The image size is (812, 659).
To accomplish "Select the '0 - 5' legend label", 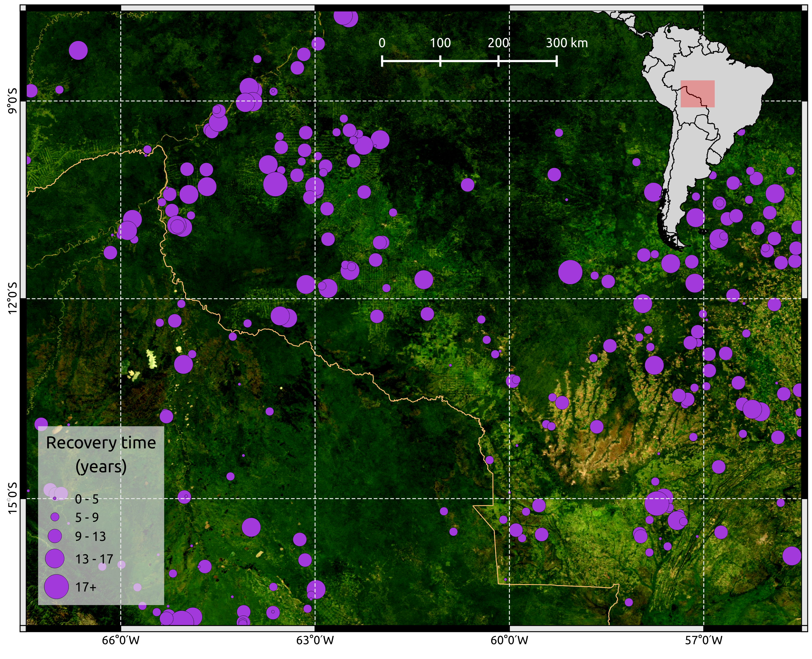I will coord(87,499).
